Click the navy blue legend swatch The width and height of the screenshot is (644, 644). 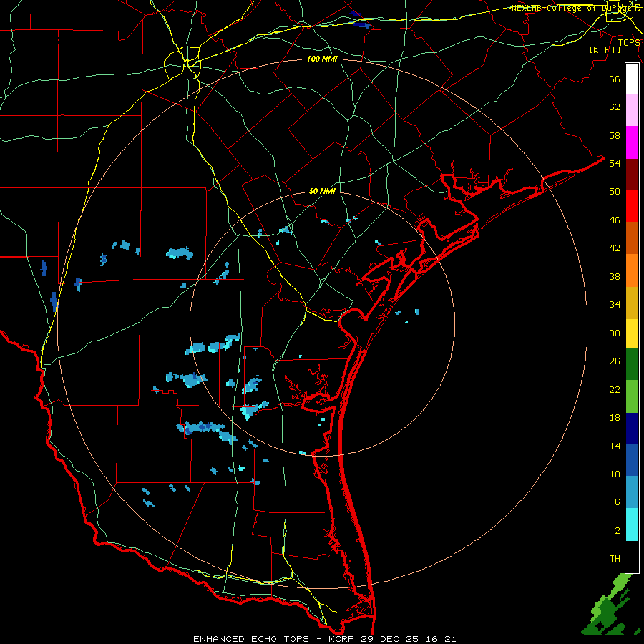(632, 429)
